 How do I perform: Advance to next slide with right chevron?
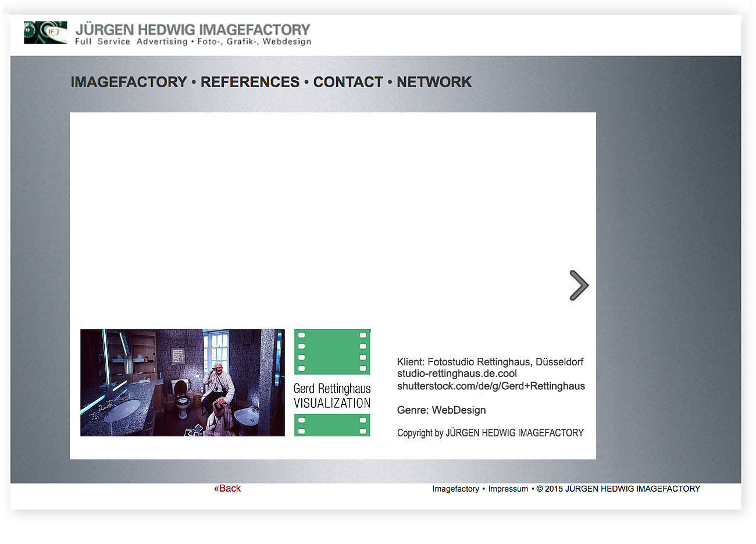point(579,285)
